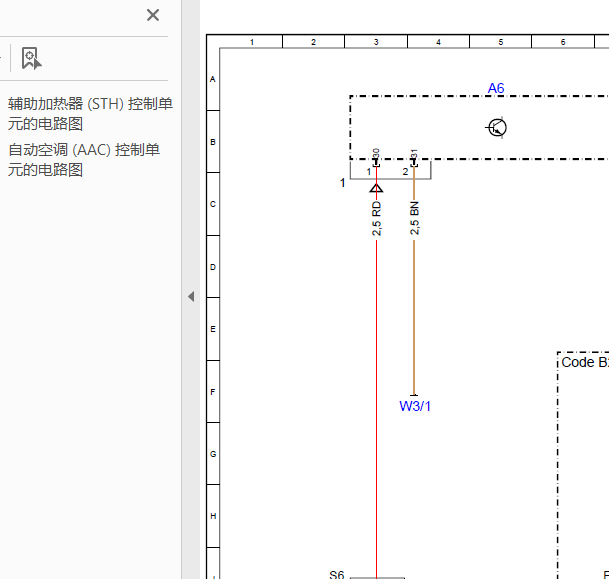Click terminal 31 label on A6
This screenshot has height=579, width=609.
(x=414, y=154)
